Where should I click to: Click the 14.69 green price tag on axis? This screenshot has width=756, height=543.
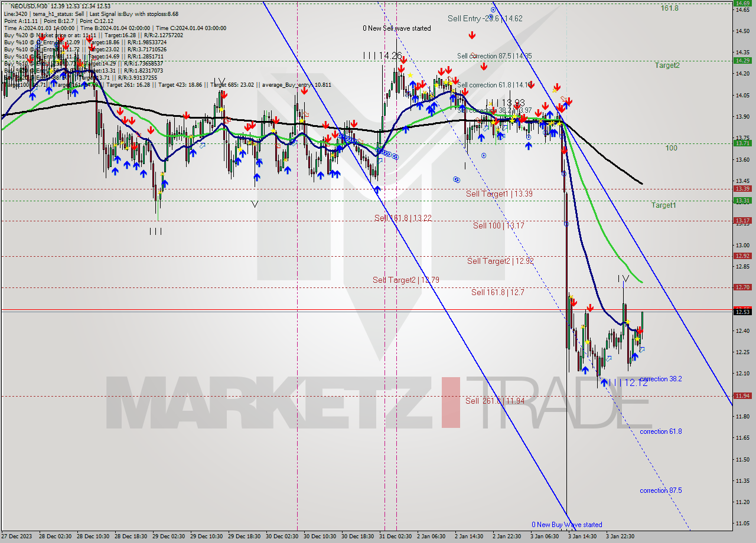(x=742, y=3)
